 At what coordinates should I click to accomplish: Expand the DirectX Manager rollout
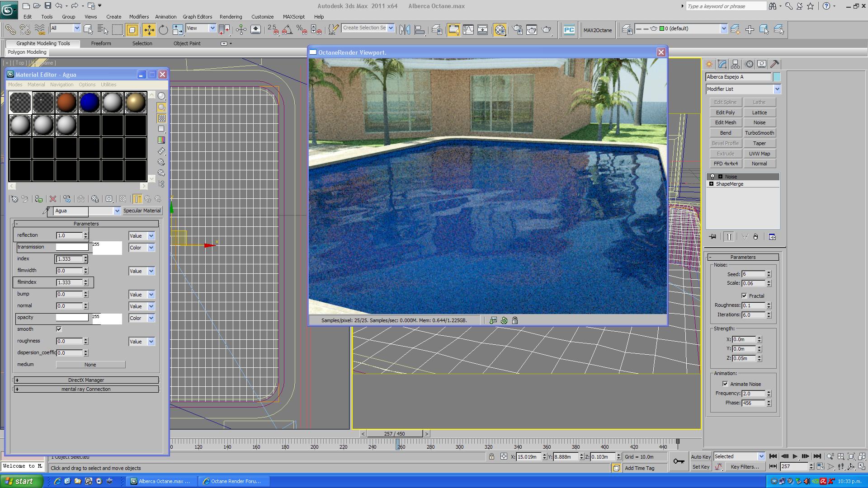tap(86, 380)
